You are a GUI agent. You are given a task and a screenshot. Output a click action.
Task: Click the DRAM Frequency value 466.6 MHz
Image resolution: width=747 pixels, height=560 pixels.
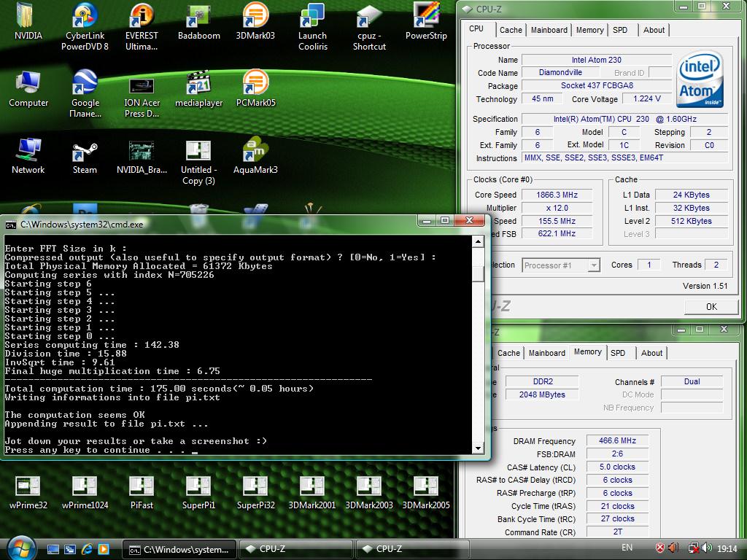coord(617,440)
